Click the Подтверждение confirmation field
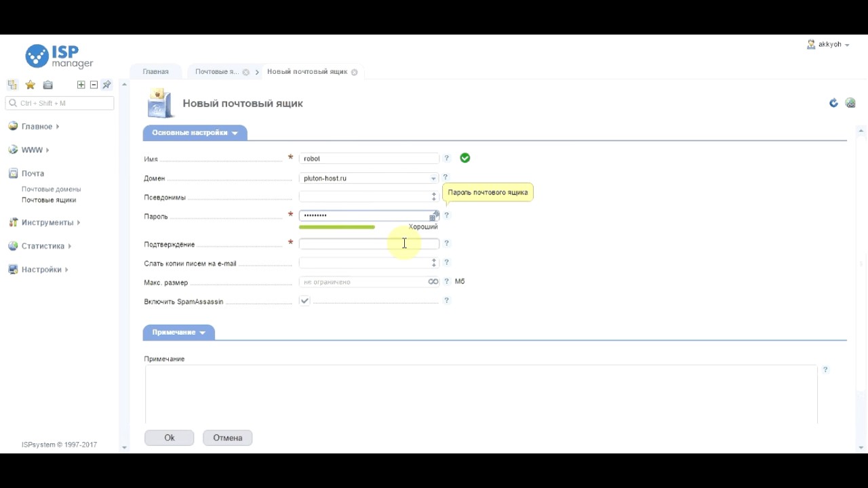This screenshot has width=868, height=488. (369, 243)
